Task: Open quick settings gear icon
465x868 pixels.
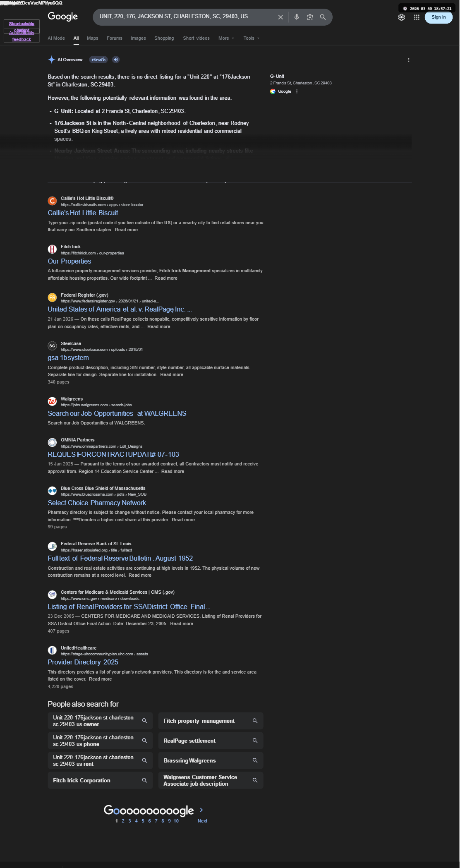Action: pyautogui.click(x=401, y=17)
